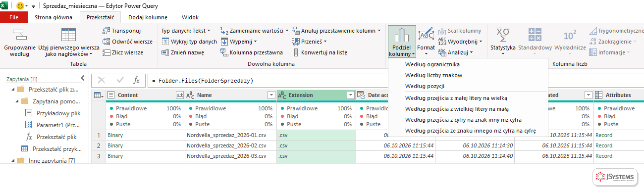Open Typ danych: Tekst dropdown

point(186,31)
